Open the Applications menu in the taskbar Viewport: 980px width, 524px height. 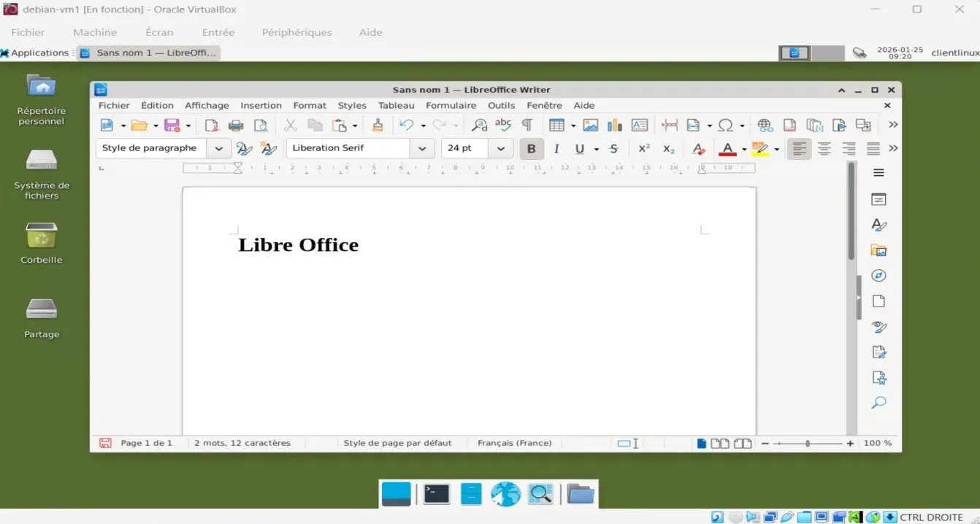tap(37, 52)
